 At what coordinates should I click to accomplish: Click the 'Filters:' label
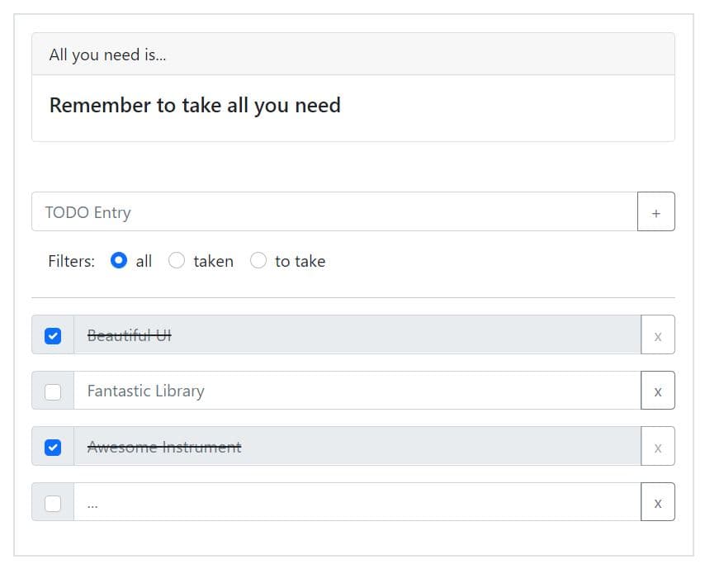pyautogui.click(x=71, y=261)
